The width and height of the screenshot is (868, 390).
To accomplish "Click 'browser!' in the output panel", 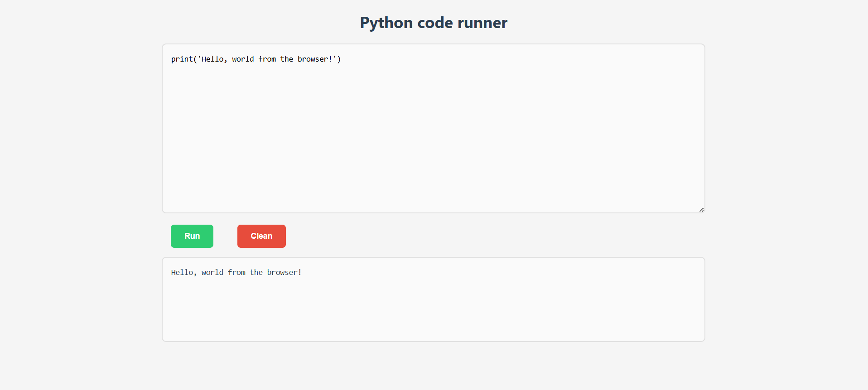I will click(x=284, y=272).
